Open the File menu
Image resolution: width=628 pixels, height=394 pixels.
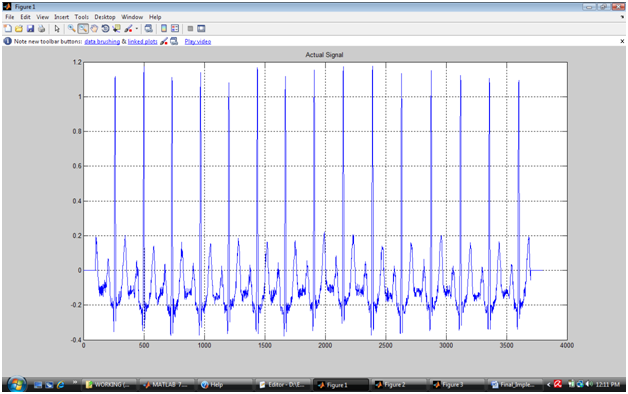[x=10, y=17]
